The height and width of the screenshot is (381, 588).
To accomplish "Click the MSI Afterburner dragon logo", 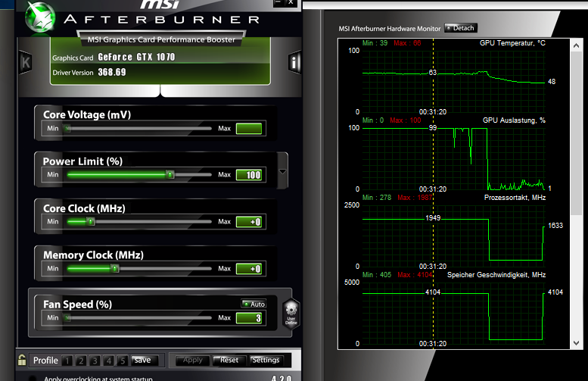I will 41,17.
